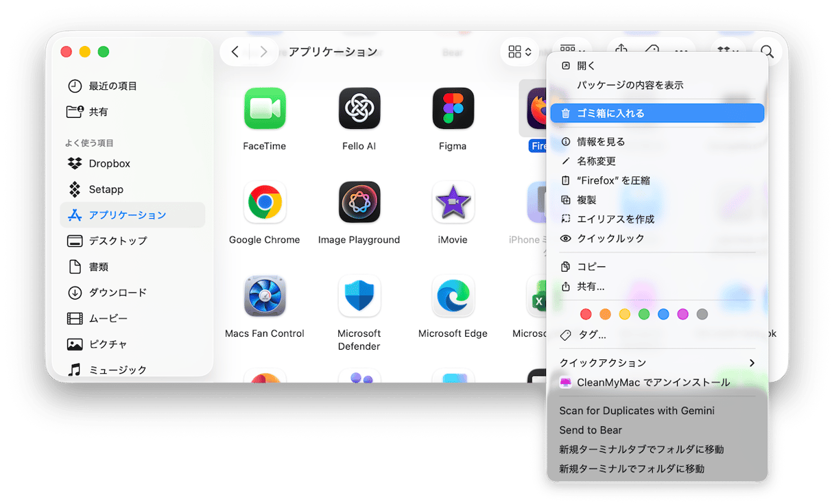Select the Image Playground app icon
The image size is (834, 504).
pyautogui.click(x=359, y=202)
